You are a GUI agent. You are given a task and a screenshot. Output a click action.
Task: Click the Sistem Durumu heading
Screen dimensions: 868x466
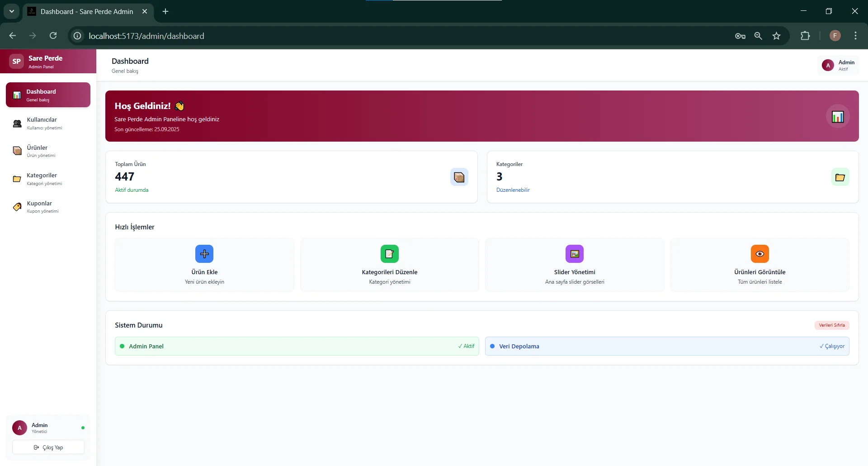[138, 325]
